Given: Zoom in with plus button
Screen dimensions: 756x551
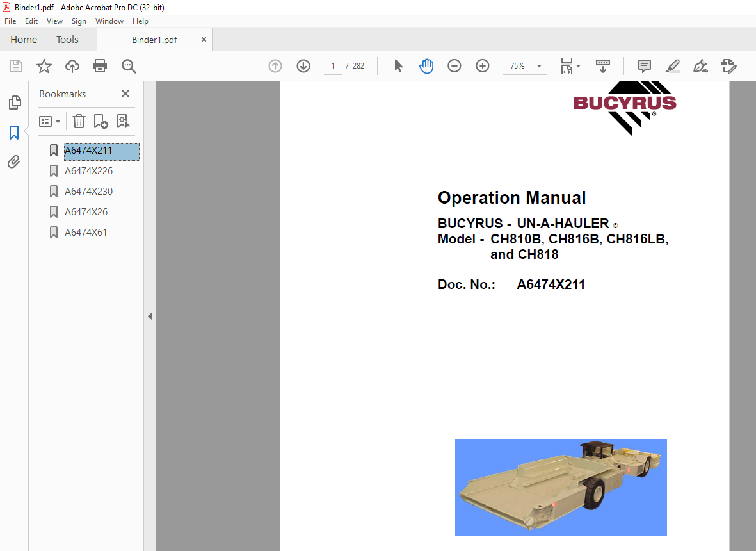Looking at the screenshot, I should tap(483, 66).
